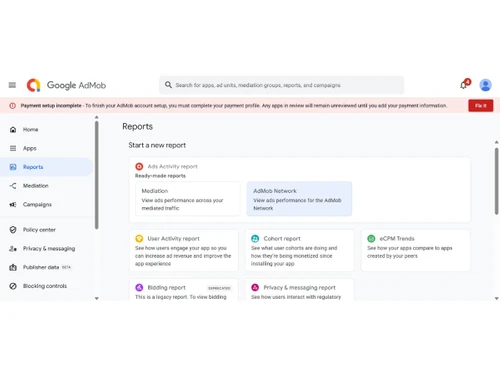Click the Payment setup incomplete text
The height and width of the screenshot is (375, 500).
[51, 106]
